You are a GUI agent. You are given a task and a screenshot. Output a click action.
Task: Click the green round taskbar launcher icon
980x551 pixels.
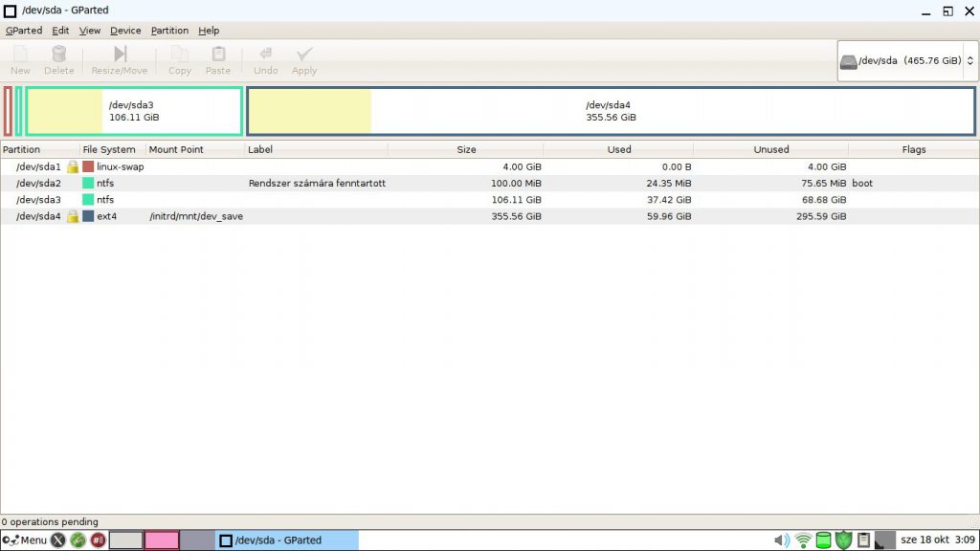pyautogui.click(x=78, y=540)
